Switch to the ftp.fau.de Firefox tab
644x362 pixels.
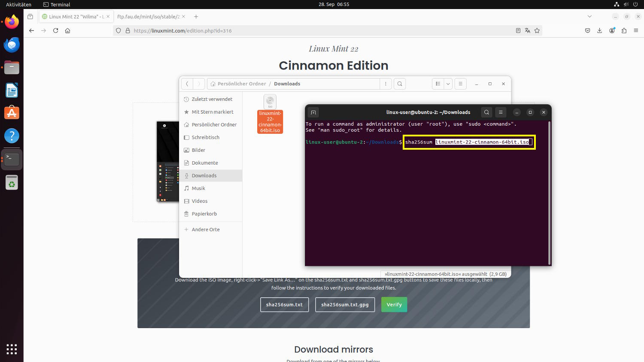click(150, 17)
